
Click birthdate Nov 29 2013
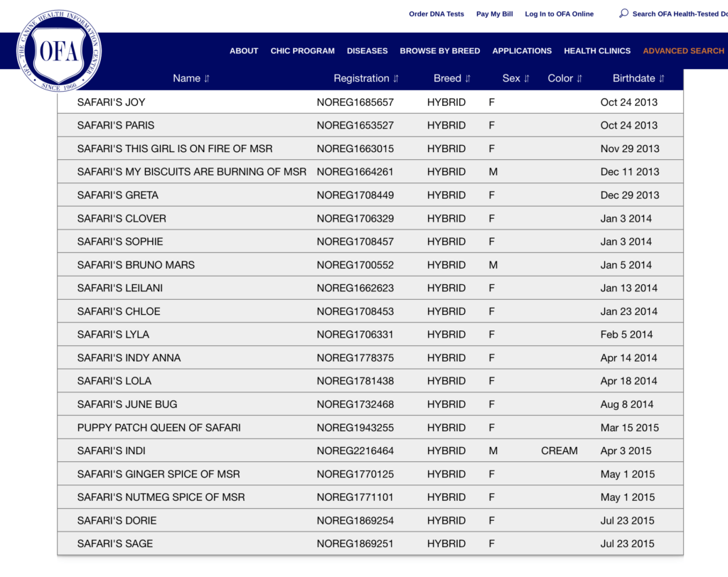(x=630, y=149)
